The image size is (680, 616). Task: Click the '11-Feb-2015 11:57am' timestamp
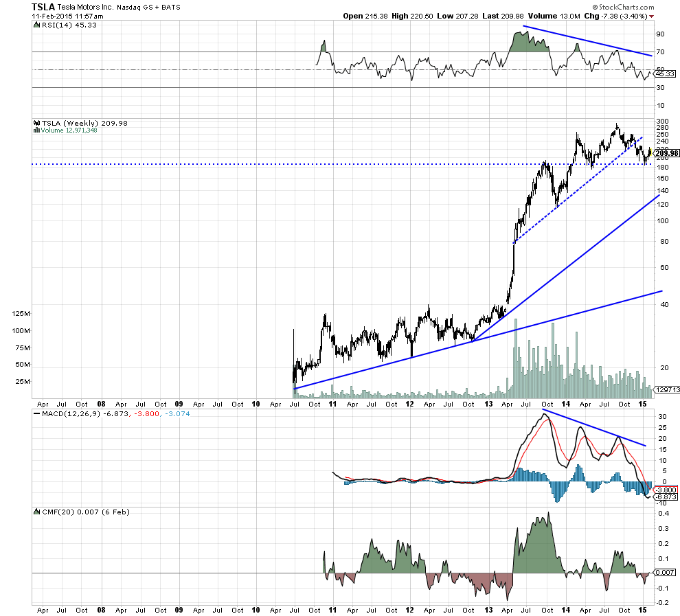point(67,16)
